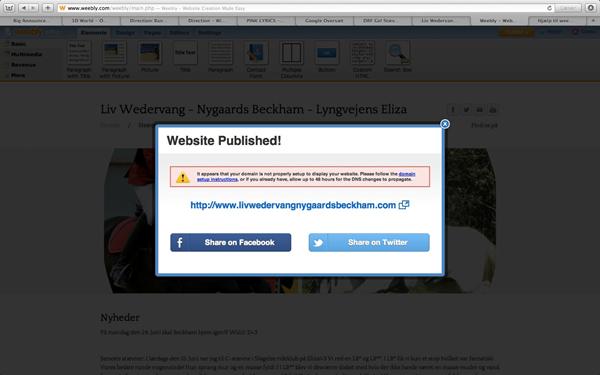600x375 pixels.
Task: Click the Nyheder heading on the page
Action: [120, 317]
